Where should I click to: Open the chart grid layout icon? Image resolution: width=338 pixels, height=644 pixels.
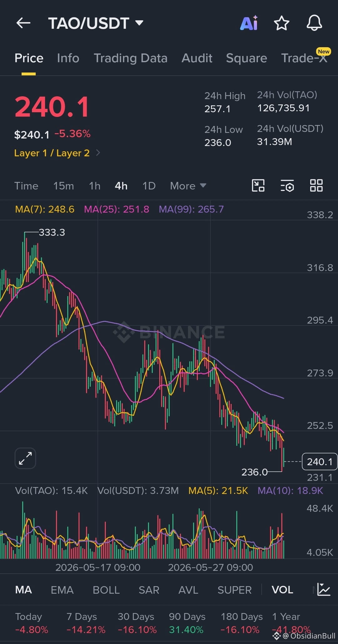pyautogui.click(x=316, y=185)
